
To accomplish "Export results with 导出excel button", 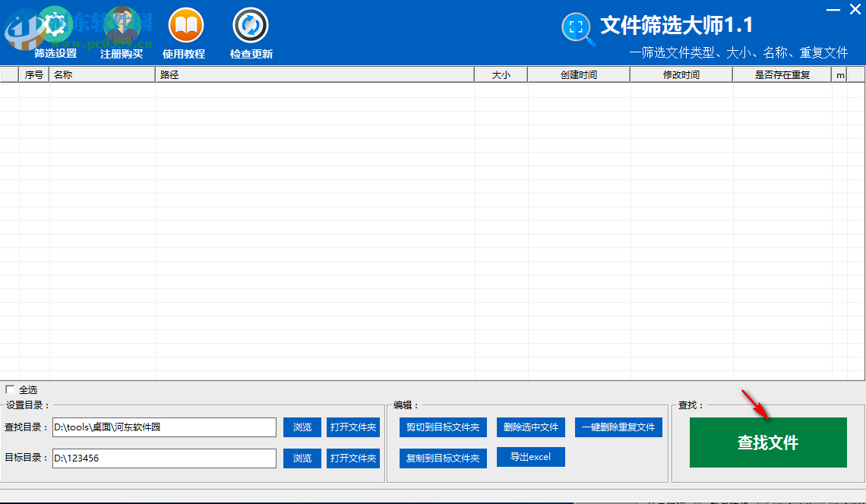I will (531, 457).
